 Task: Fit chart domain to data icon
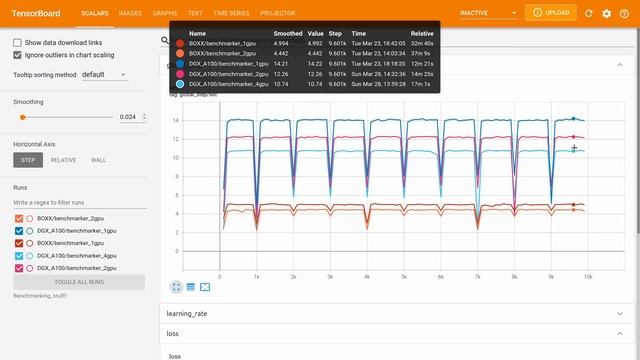205,287
